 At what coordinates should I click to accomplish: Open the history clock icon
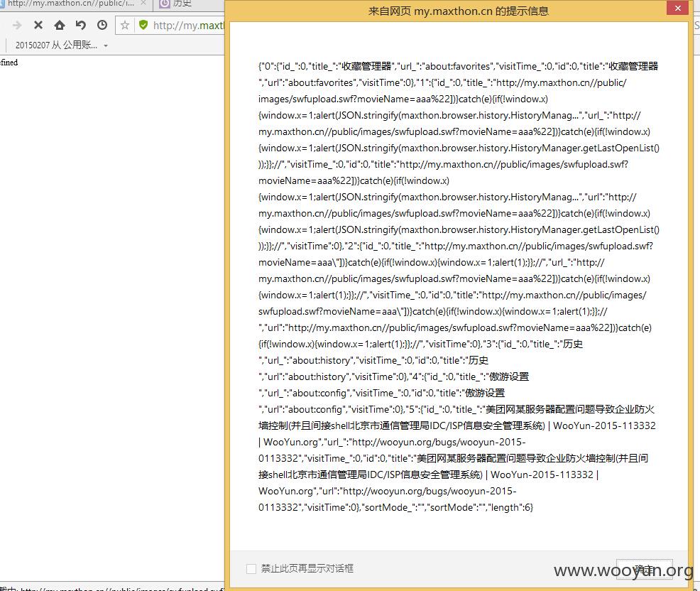point(102,26)
